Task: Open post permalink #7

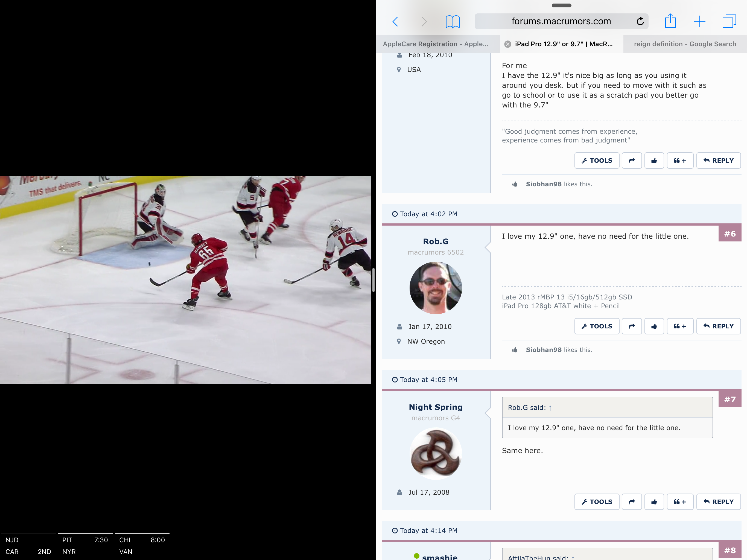Action: (x=730, y=399)
